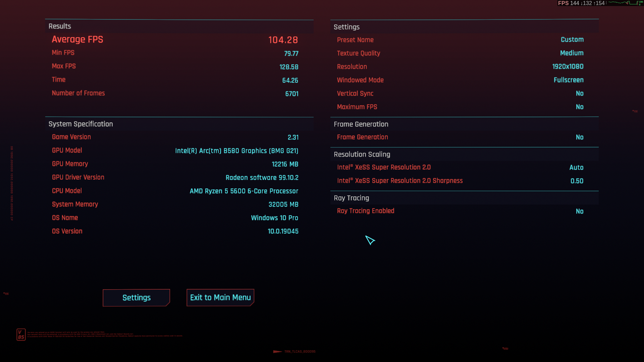Viewport: 644px width, 362px height.
Task: Click the XeSS Sharpness 0.50 value
Action: tap(577, 181)
